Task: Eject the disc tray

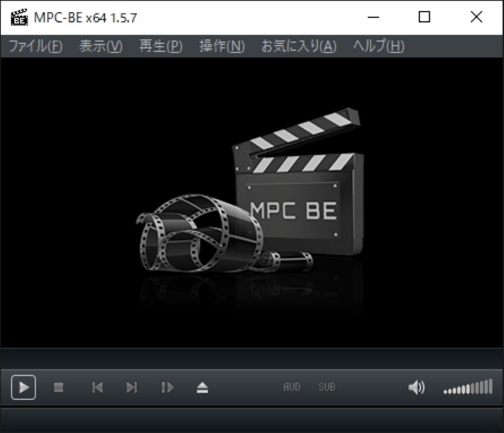Action: [x=201, y=388]
